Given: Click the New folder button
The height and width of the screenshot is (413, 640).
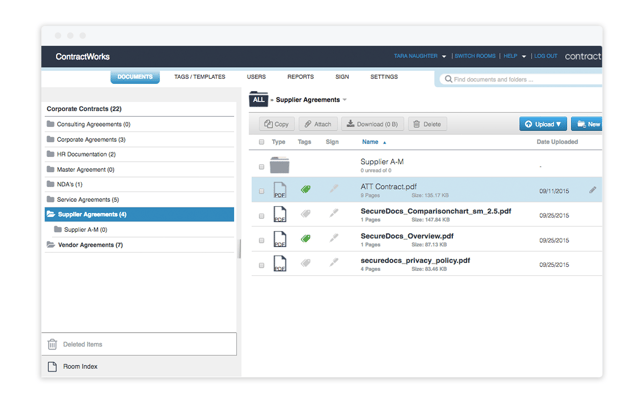Looking at the screenshot, I should tap(587, 124).
